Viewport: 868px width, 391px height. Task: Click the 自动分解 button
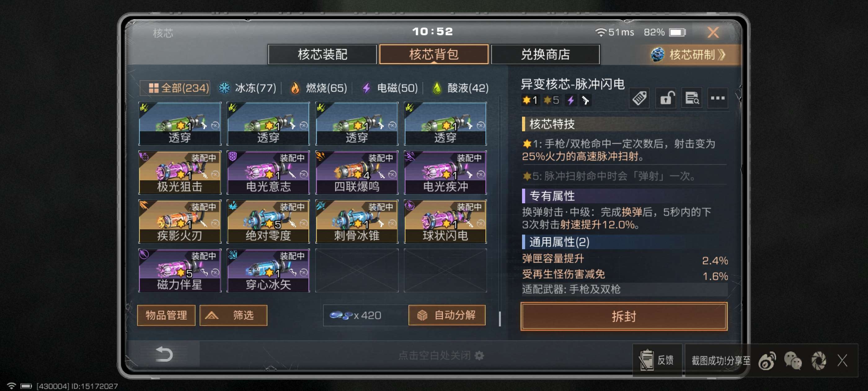point(447,315)
